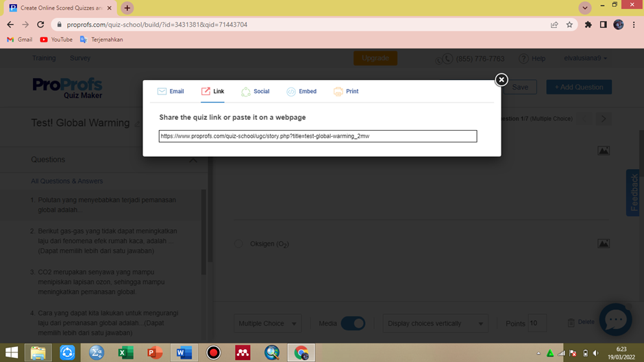This screenshot has height=362, width=644.
Task: Open the tab search dropdown
Action: pos(585,8)
